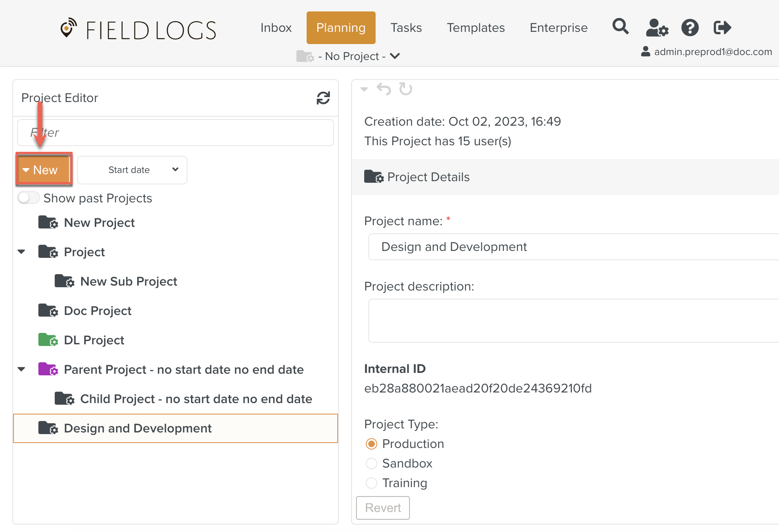Select the Sandbox project type
Image resolution: width=779 pixels, height=532 pixels.
pos(372,463)
